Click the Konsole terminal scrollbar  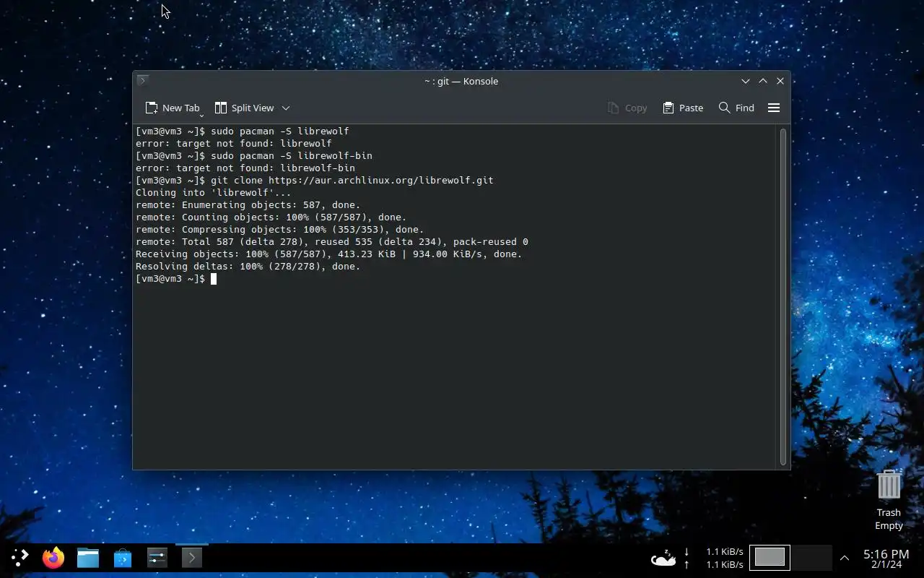tap(783, 296)
